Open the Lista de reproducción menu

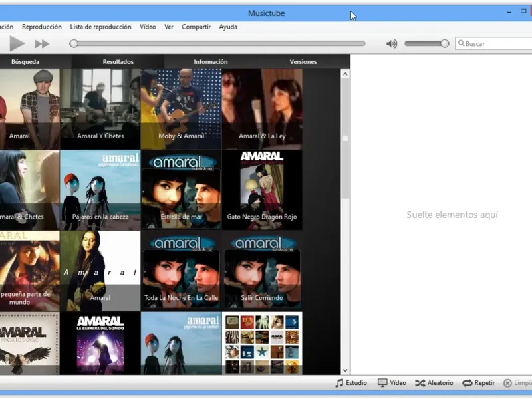[x=100, y=27]
